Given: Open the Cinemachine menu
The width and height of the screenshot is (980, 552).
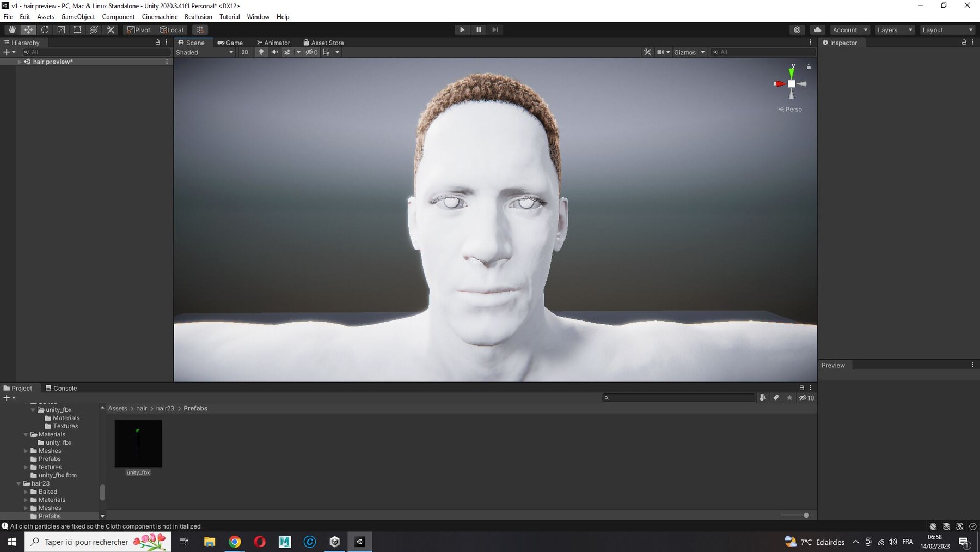Looking at the screenshot, I should (160, 17).
